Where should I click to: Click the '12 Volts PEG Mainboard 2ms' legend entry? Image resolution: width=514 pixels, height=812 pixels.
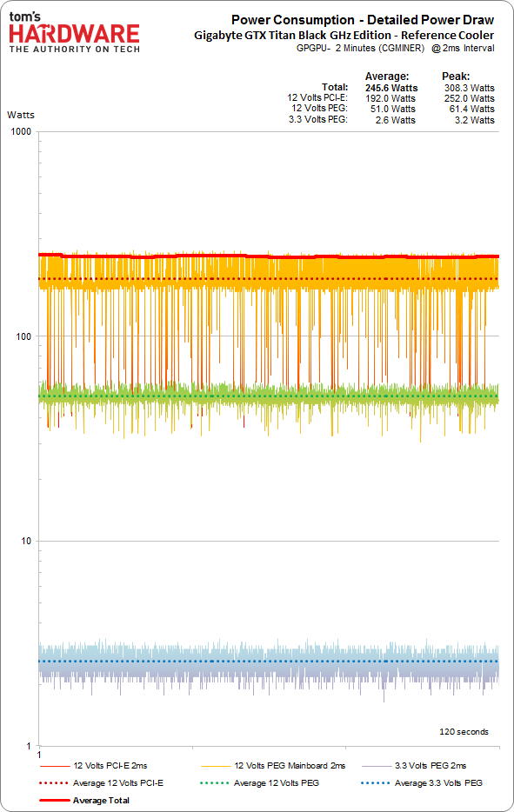tap(273, 765)
